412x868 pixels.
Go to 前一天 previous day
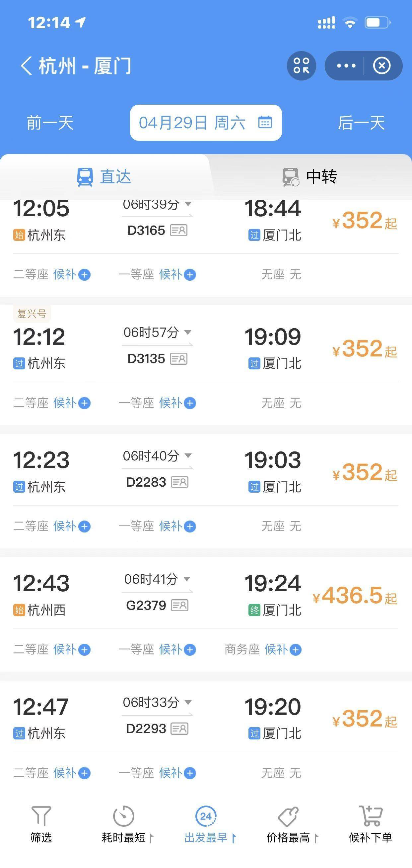50,123
